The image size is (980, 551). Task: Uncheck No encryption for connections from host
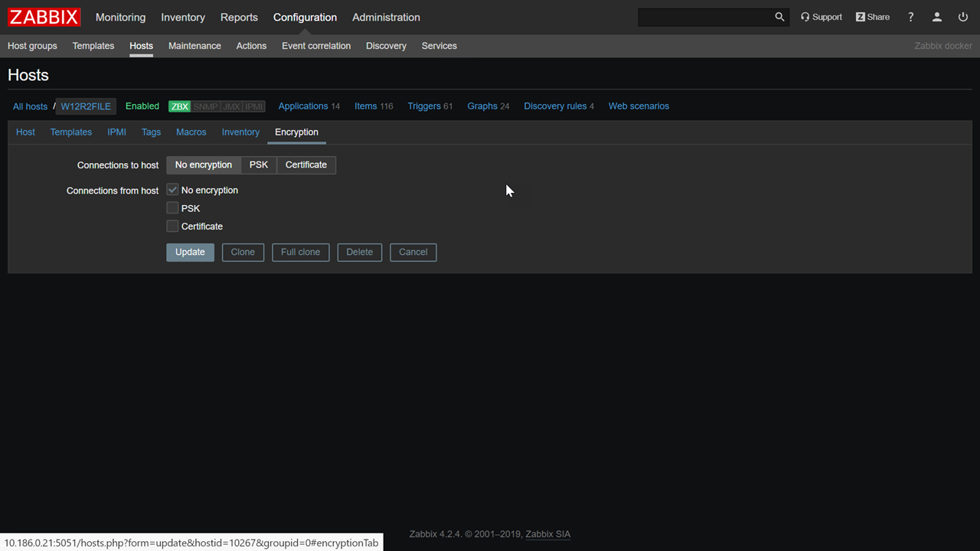click(x=172, y=190)
